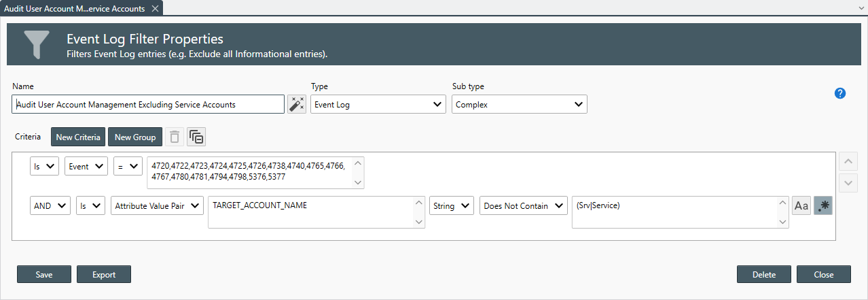This screenshot has height=300, width=868.
Task: Open the Attribute Value Pair dropdown
Action: click(157, 205)
